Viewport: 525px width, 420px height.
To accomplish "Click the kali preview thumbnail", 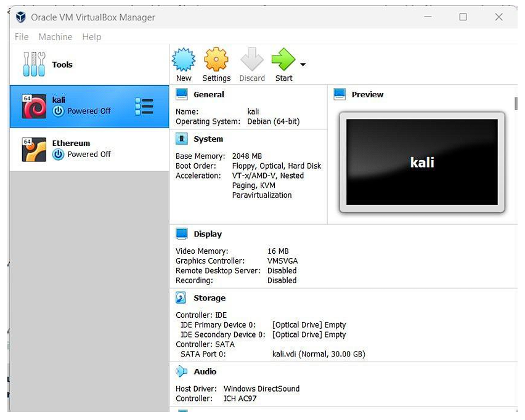I will pyautogui.click(x=421, y=162).
